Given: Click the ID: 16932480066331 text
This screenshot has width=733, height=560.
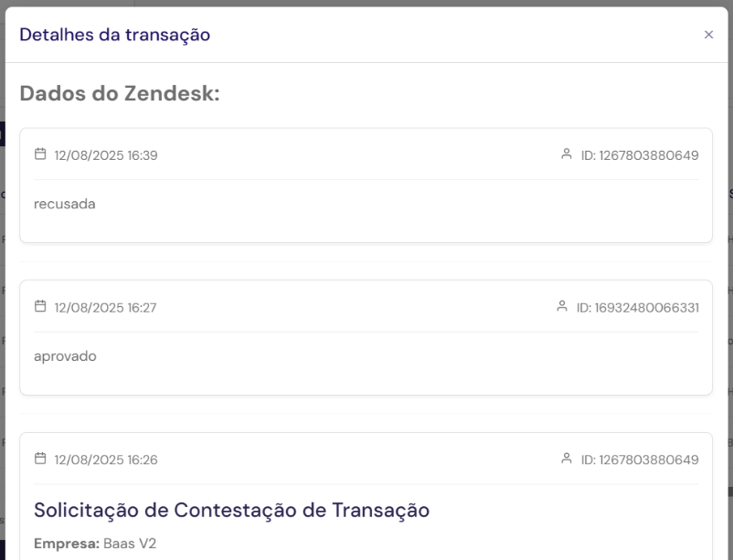Looking at the screenshot, I should pyautogui.click(x=638, y=308).
